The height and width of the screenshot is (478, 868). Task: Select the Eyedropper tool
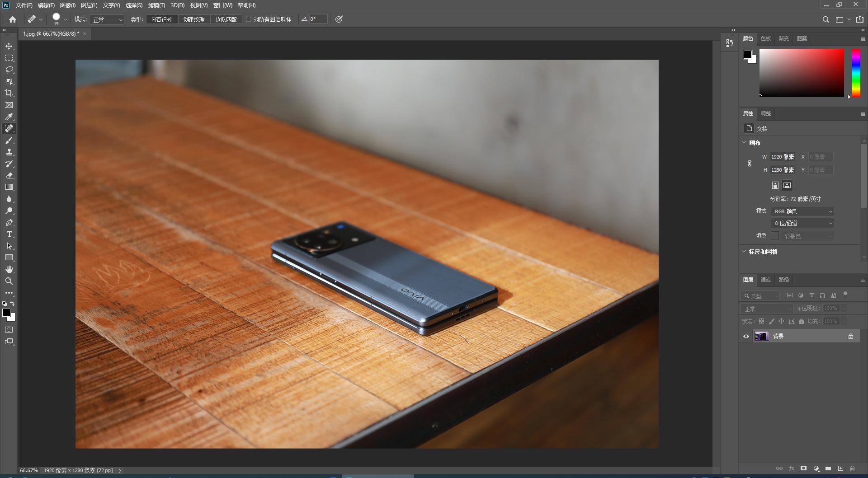[x=9, y=117]
